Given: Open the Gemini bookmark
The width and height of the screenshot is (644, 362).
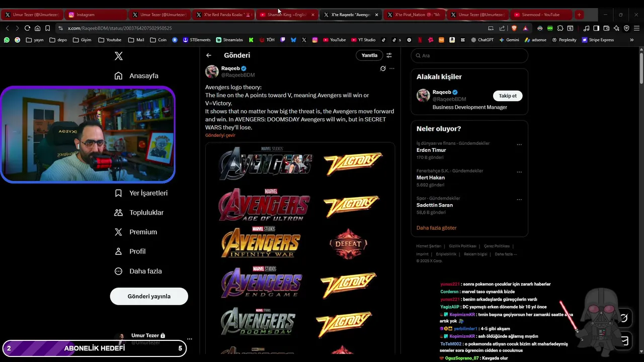Looking at the screenshot, I should [509, 40].
